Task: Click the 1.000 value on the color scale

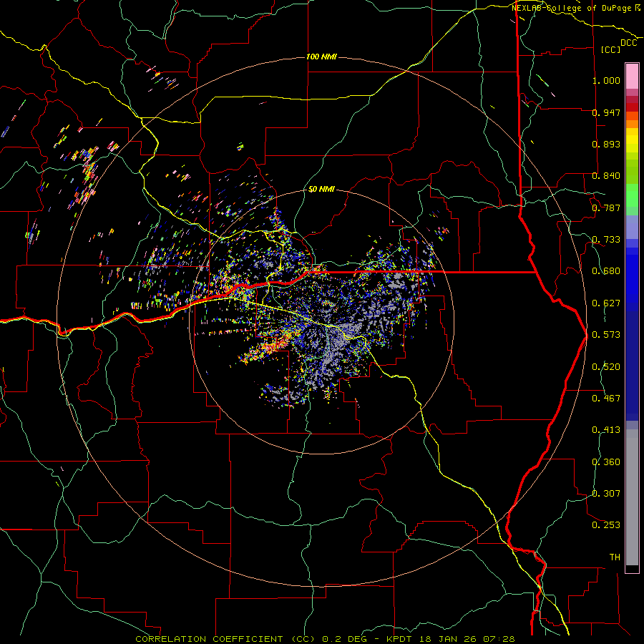Action: pos(606,80)
